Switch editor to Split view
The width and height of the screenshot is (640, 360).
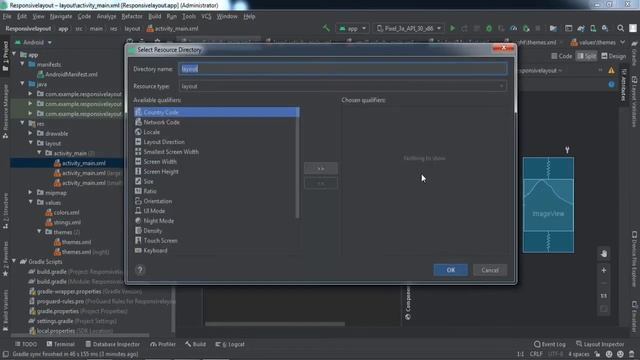(587, 56)
